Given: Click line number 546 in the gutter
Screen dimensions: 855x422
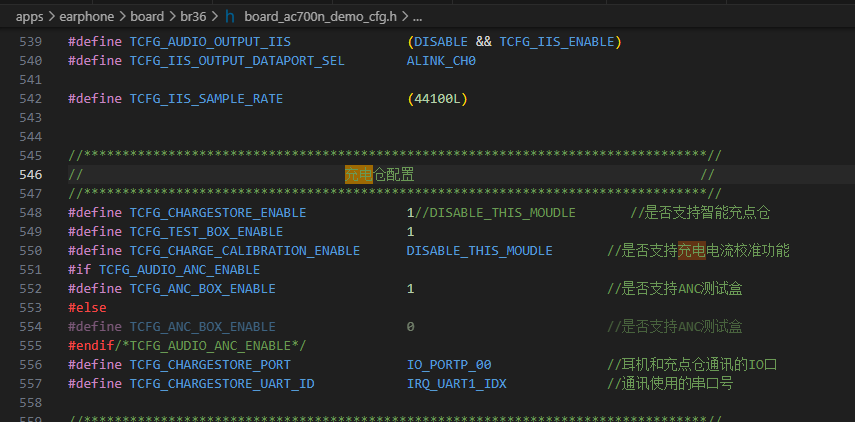Looking at the screenshot, I should click(x=31, y=174).
